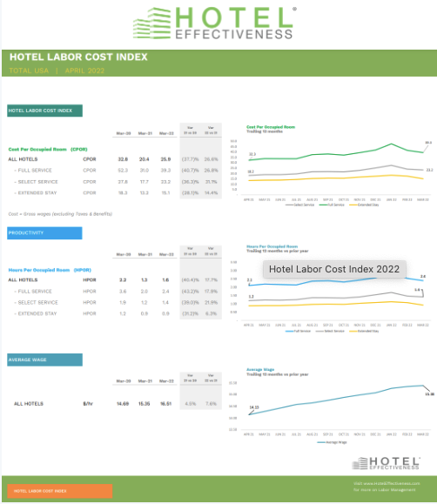Click the (43.2)% variance in FULL SERVICE HPOR row
The height and width of the screenshot is (504, 437).
click(190, 292)
